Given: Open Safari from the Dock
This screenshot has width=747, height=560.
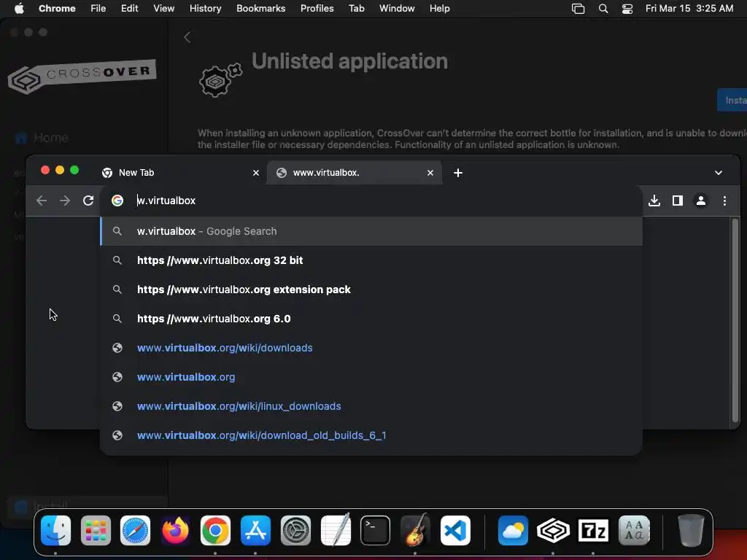Looking at the screenshot, I should pos(135,530).
